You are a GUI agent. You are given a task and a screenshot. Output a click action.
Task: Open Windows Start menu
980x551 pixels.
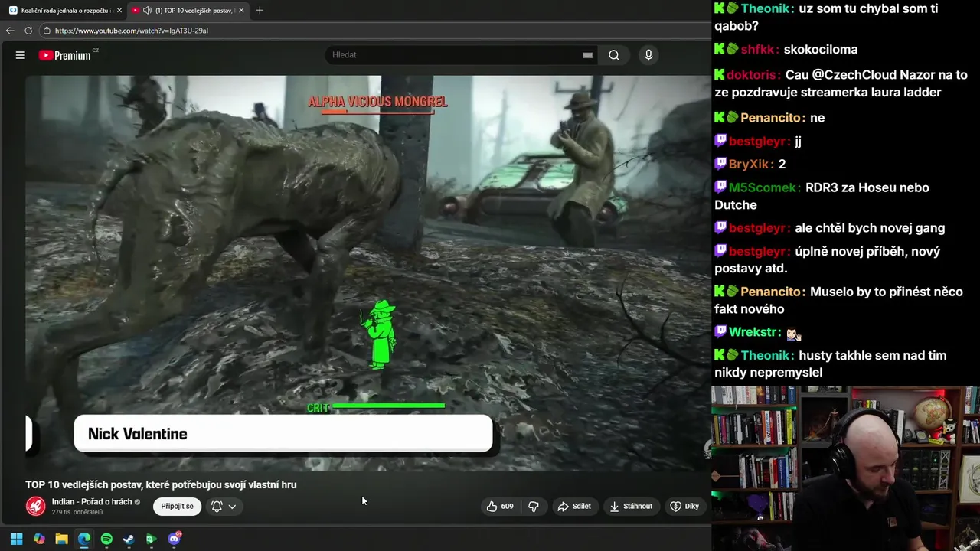point(16,539)
